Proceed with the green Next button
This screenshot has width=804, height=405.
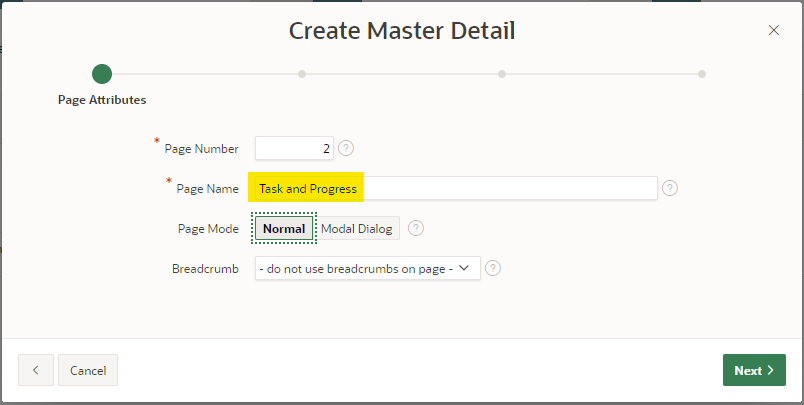coord(753,370)
